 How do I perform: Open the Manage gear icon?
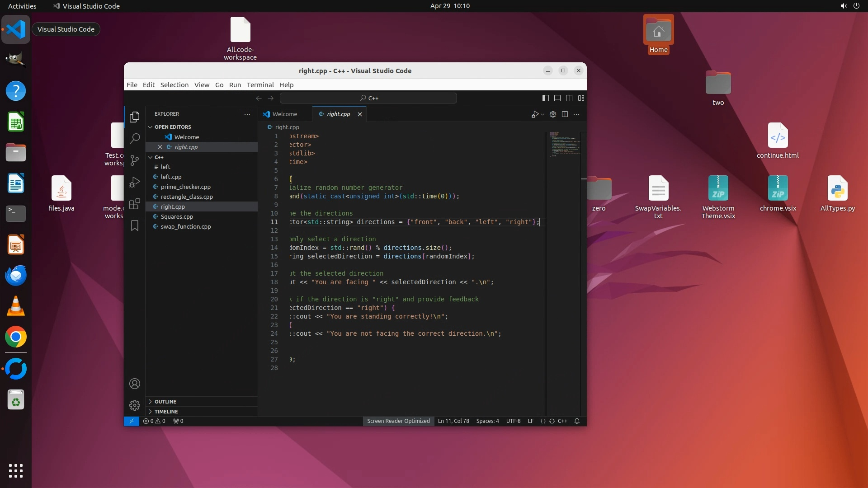pyautogui.click(x=134, y=405)
